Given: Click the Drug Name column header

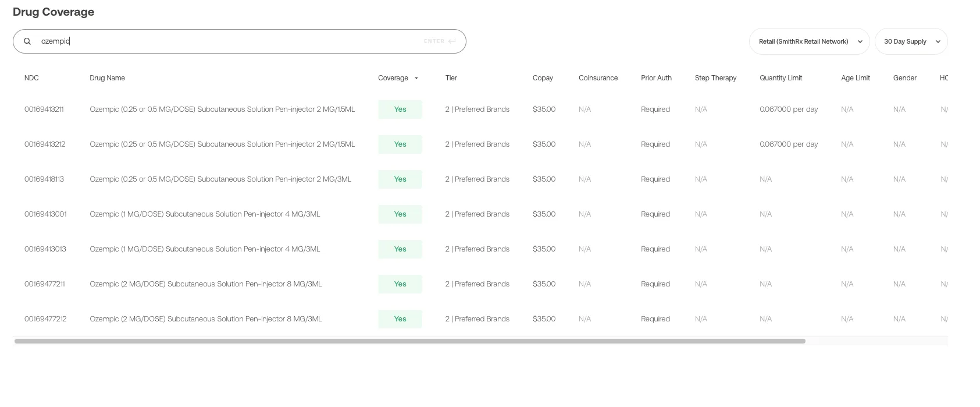Looking at the screenshot, I should click(107, 78).
